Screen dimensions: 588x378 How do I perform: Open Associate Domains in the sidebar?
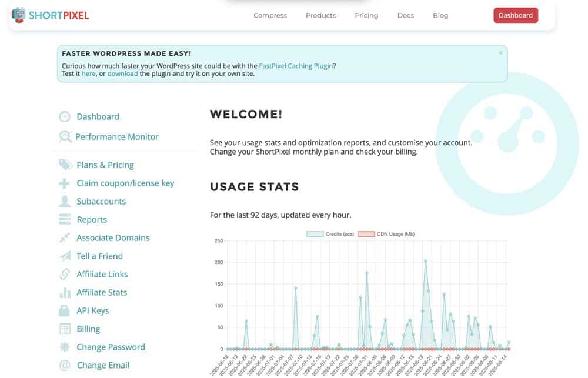coord(113,238)
